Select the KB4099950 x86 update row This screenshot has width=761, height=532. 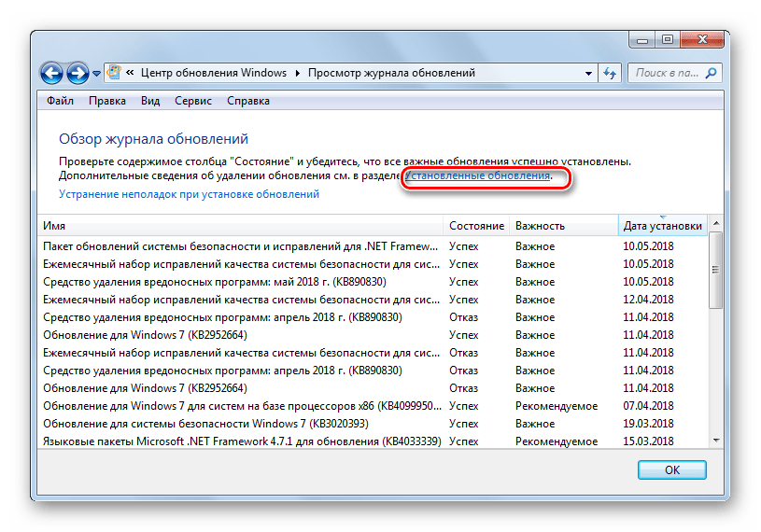click(x=373, y=406)
